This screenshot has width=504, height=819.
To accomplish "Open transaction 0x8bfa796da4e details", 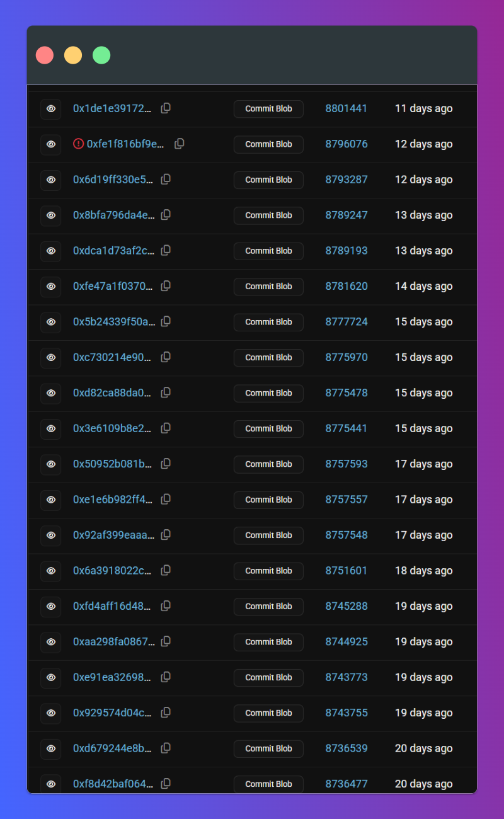I will pyautogui.click(x=113, y=215).
